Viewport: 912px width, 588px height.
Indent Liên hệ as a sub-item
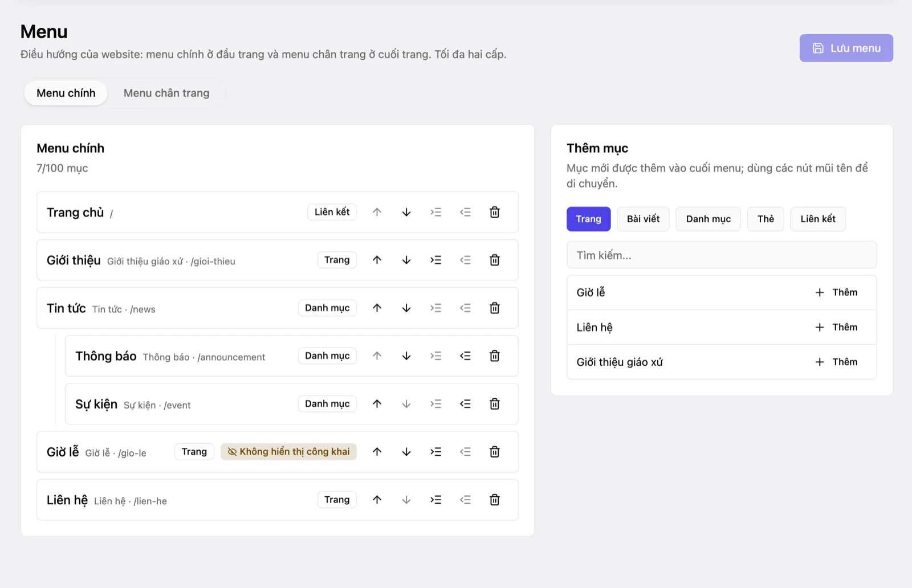pos(436,500)
